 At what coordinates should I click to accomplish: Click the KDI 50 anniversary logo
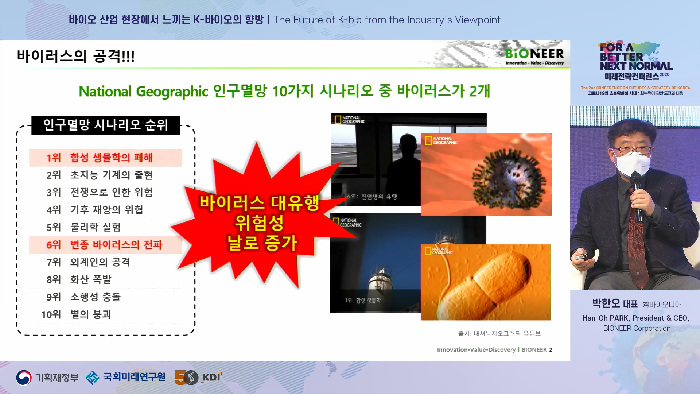(x=198, y=377)
